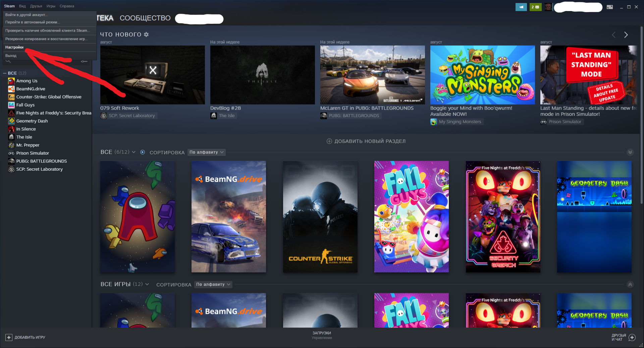
Task: Open Security Breach cover in ВСЕ (6/12) shelf
Action: [503, 217]
